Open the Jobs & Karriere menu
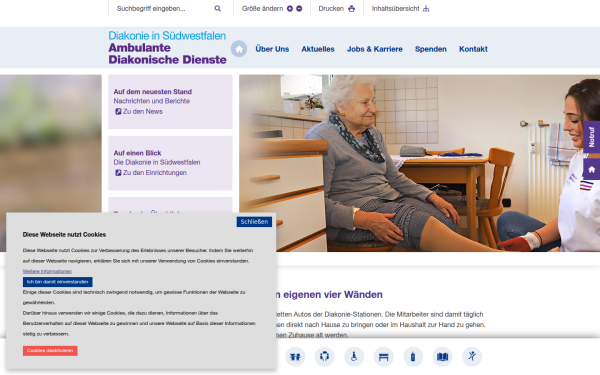The height and width of the screenshot is (375, 600). coord(375,49)
